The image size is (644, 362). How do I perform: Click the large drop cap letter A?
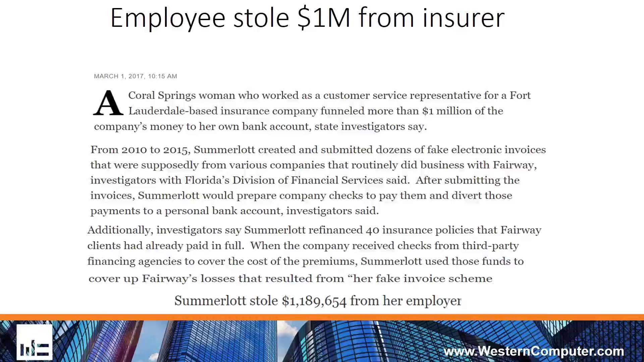tap(108, 103)
